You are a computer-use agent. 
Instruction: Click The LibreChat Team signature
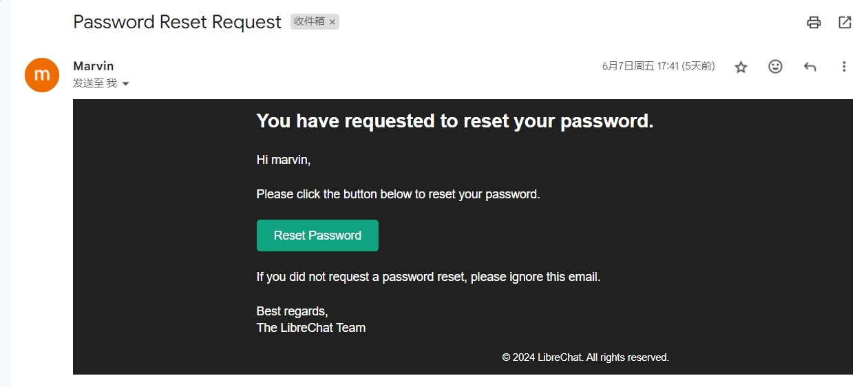pyautogui.click(x=310, y=328)
